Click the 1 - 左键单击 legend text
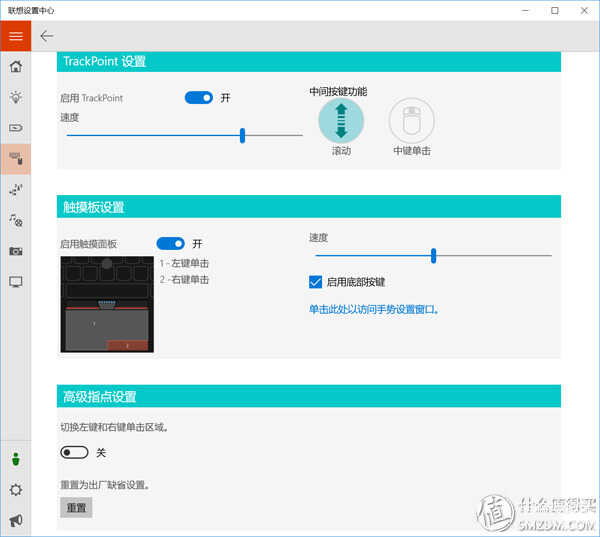600x537 pixels. [x=184, y=263]
